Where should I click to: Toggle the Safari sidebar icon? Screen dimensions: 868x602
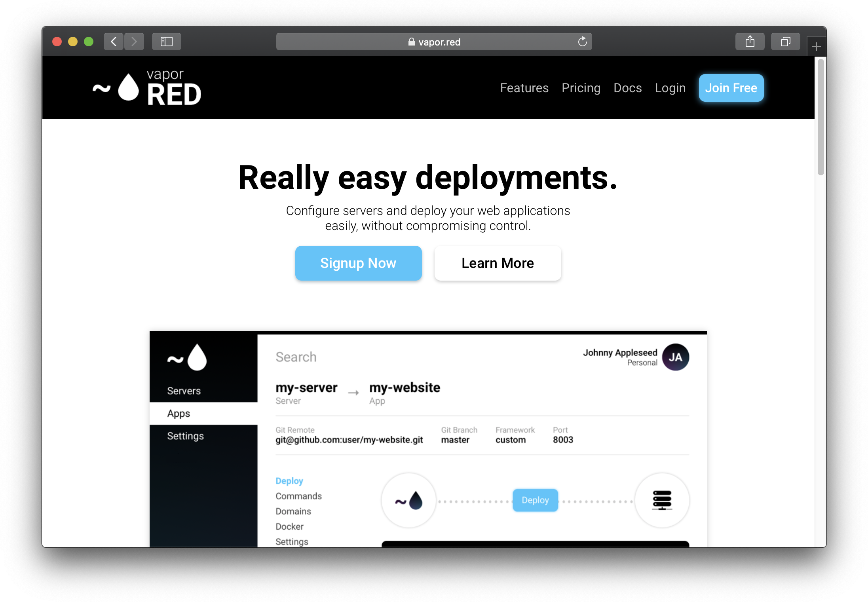(166, 42)
